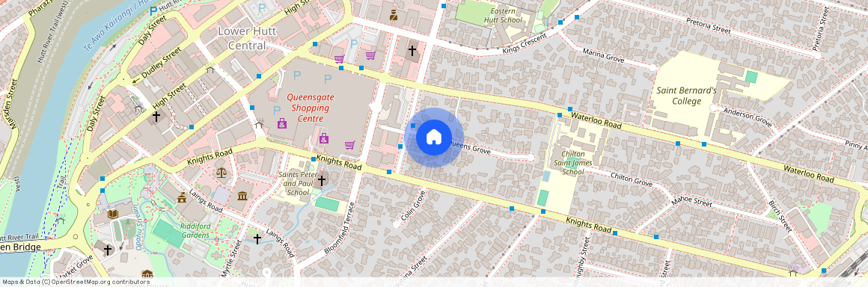The height and width of the screenshot is (287, 868).
Task: Click the courthouse scales icon below Knights Road
Action: (x=222, y=173)
